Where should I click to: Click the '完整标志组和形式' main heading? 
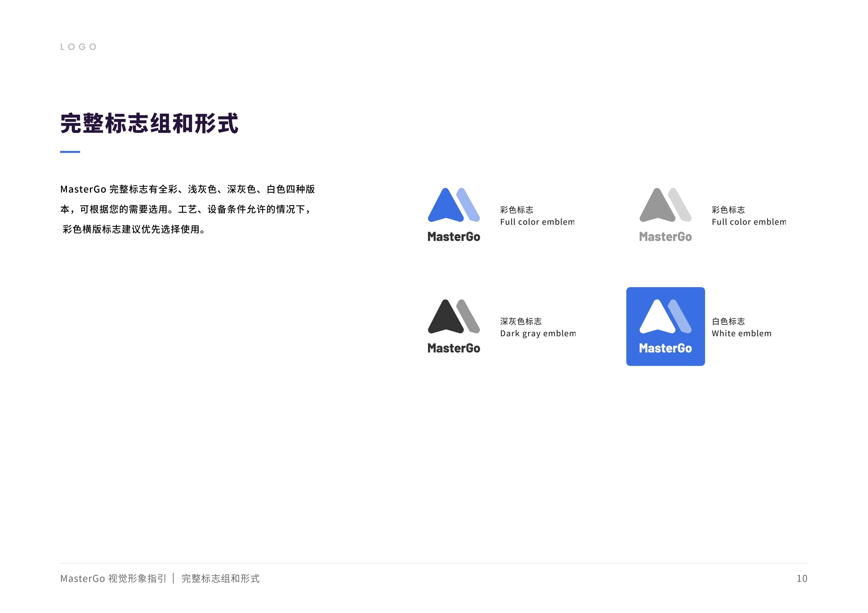coord(149,123)
